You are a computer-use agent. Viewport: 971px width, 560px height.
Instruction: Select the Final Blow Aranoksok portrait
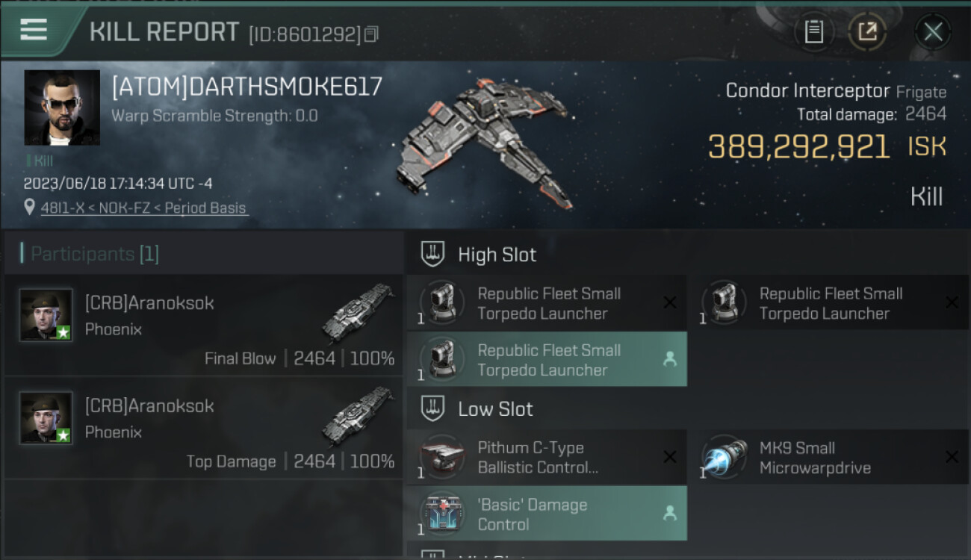pyautogui.click(x=46, y=315)
